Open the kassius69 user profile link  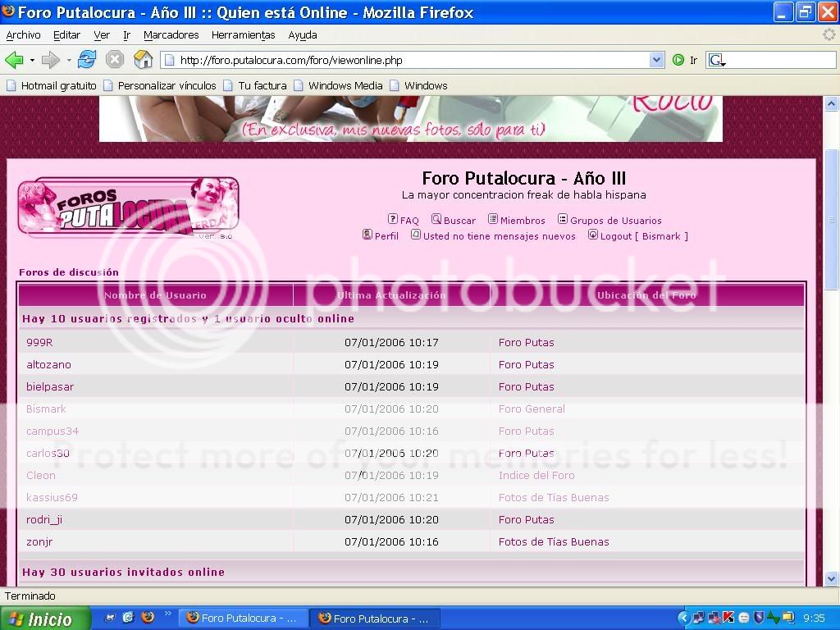click(x=52, y=498)
